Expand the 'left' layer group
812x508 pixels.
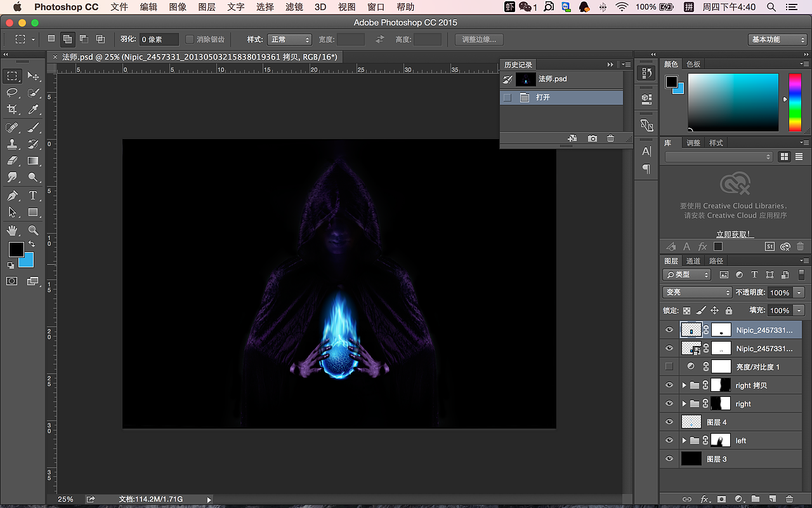coord(684,441)
